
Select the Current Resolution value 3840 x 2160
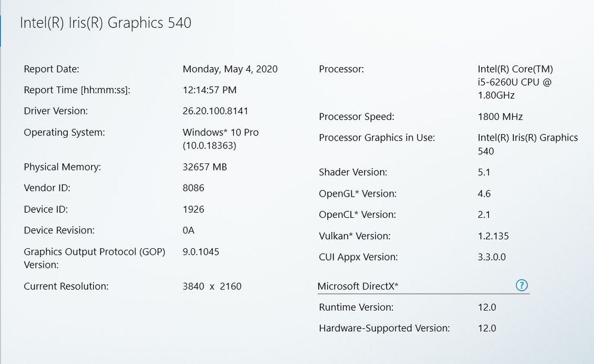(212, 286)
